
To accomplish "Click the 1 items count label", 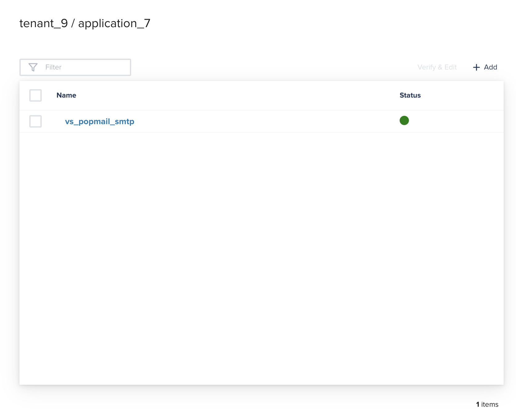I will pyautogui.click(x=487, y=404).
